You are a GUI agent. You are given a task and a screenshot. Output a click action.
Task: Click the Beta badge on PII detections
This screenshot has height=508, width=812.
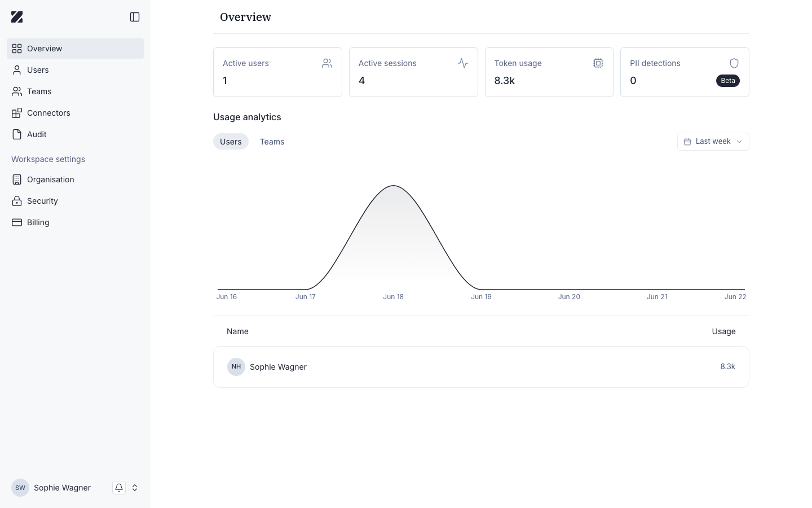[x=728, y=81]
